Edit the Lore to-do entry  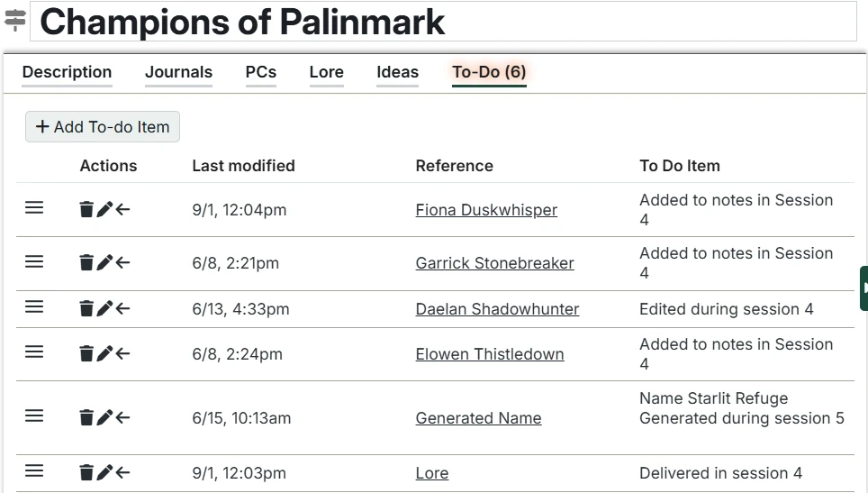[x=104, y=472]
